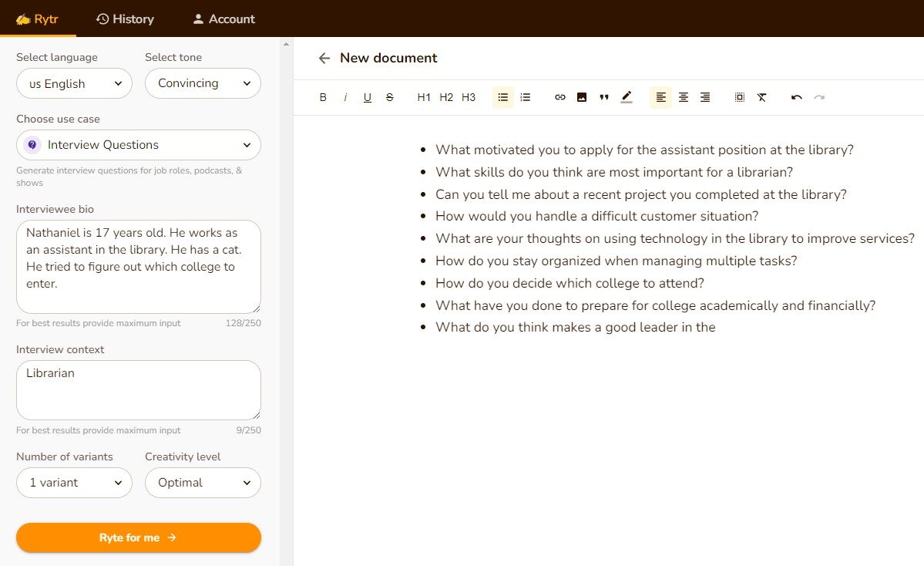Insert an image into the document

click(582, 97)
